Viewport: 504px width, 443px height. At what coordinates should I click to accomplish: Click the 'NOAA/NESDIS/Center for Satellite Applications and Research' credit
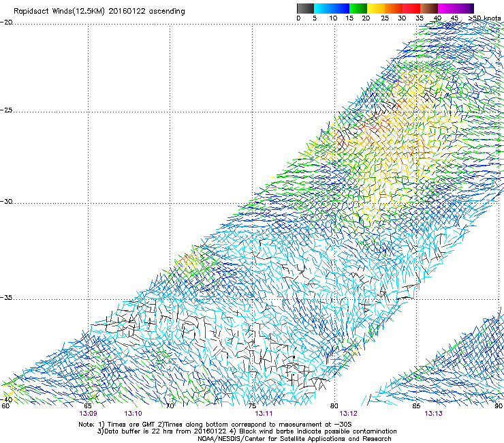click(294, 439)
